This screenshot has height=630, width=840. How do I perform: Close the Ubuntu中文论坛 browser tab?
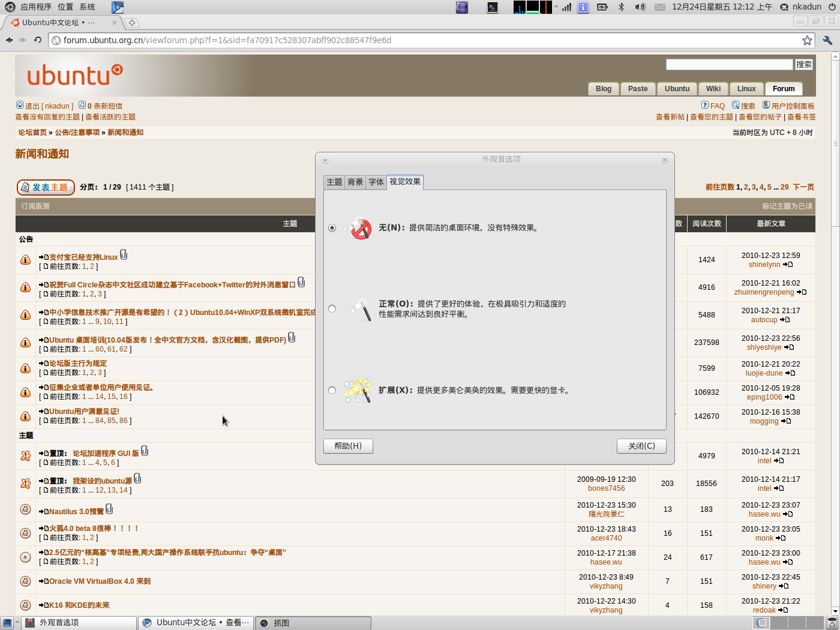[x=115, y=23]
